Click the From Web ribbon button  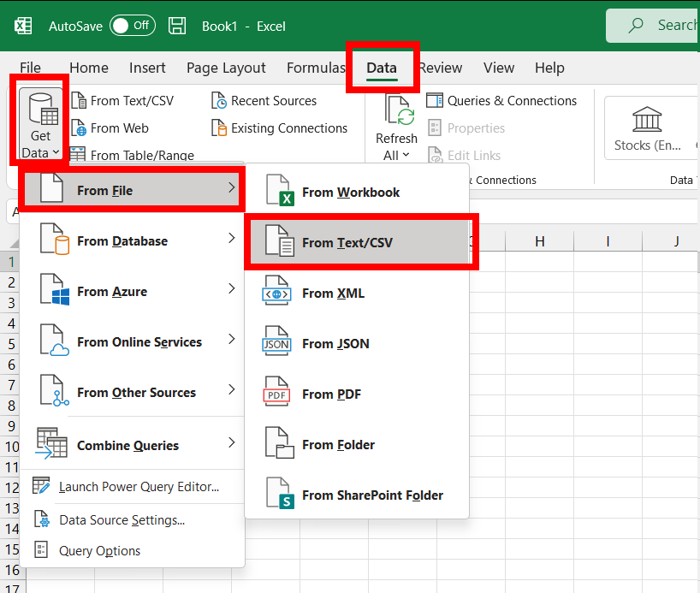point(110,128)
